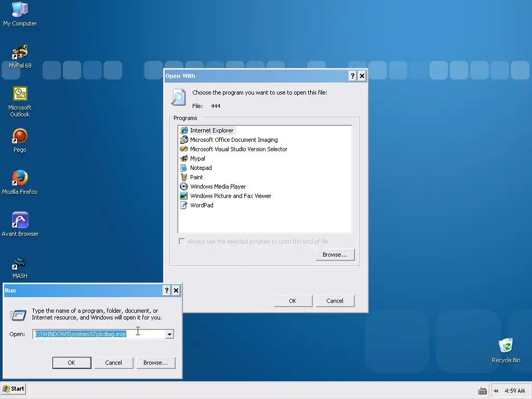The height and width of the screenshot is (399, 532).
Task: Select the Microsoft Outlook desktop icon
Action: point(20,101)
